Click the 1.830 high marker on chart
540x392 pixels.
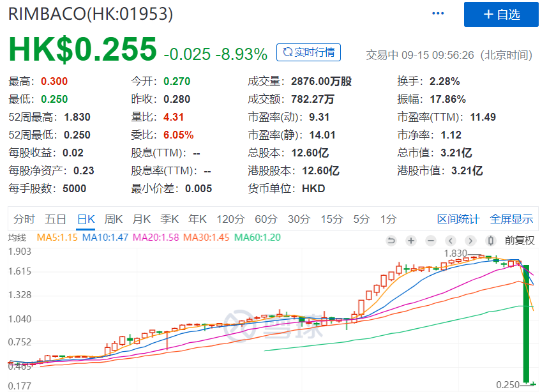[455, 253]
